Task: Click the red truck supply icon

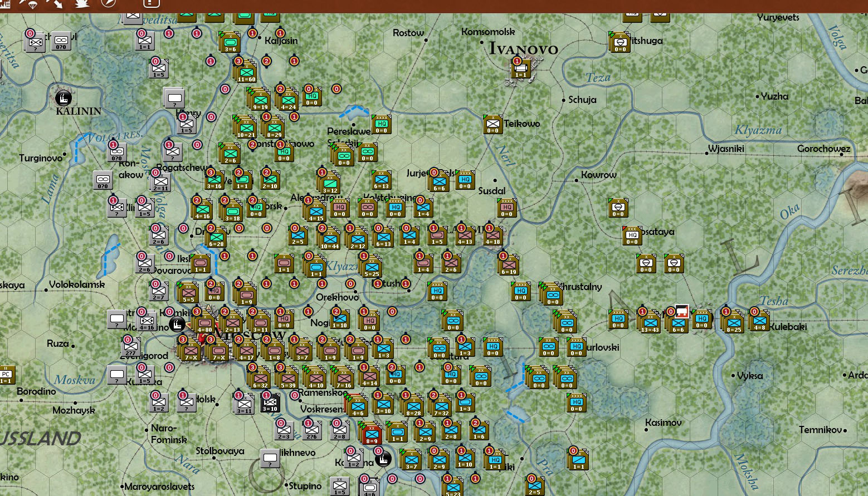Action: click(x=682, y=311)
